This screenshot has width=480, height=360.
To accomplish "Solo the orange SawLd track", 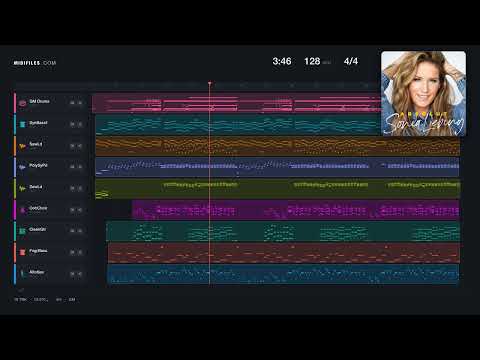I will (x=80, y=146).
